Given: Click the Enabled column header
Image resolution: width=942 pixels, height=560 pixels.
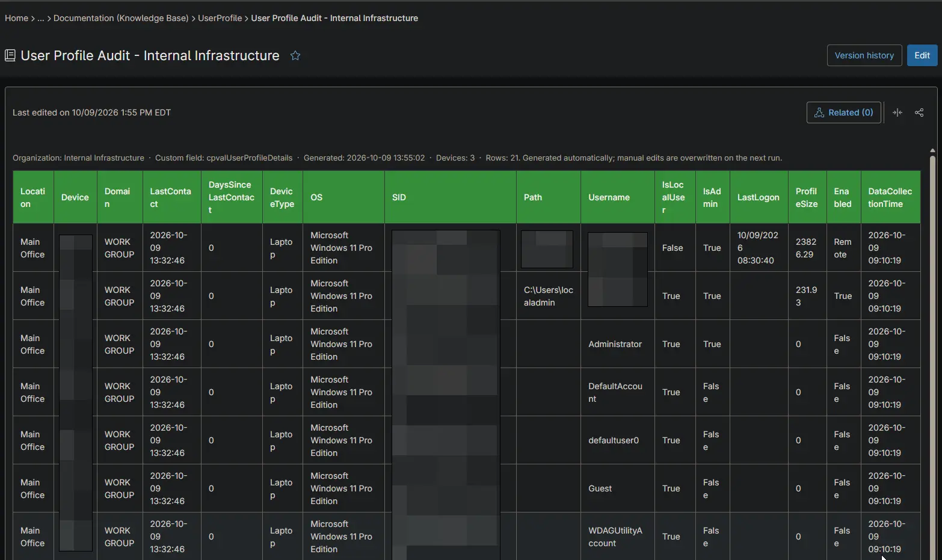Looking at the screenshot, I should (843, 197).
